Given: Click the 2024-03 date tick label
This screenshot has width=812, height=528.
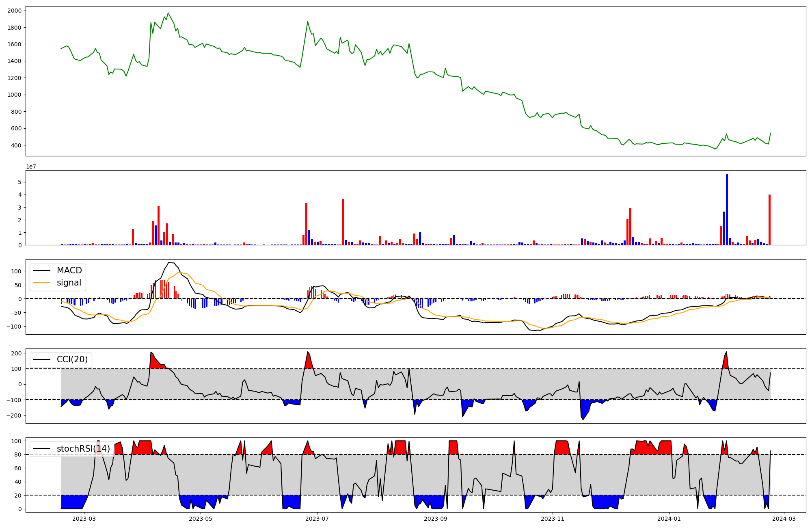Looking at the screenshot, I should point(784,519).
